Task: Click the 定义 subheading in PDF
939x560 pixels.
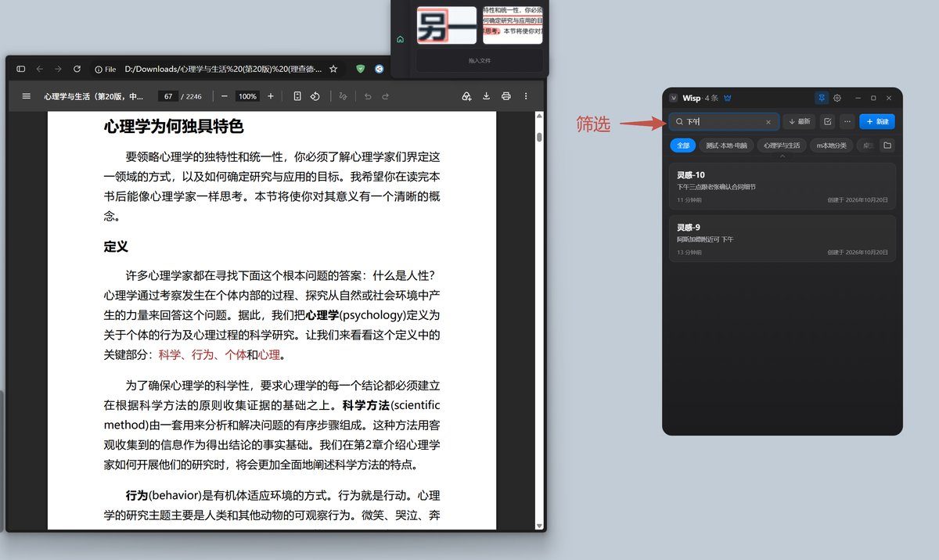Action: coord(116,246)
